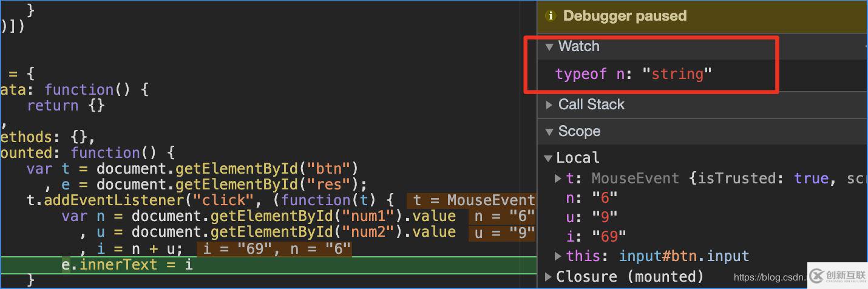The height and width of the screenshot is (289, 868).
Task: Click the Debugger paused info icon
Action: pos(551,16)
